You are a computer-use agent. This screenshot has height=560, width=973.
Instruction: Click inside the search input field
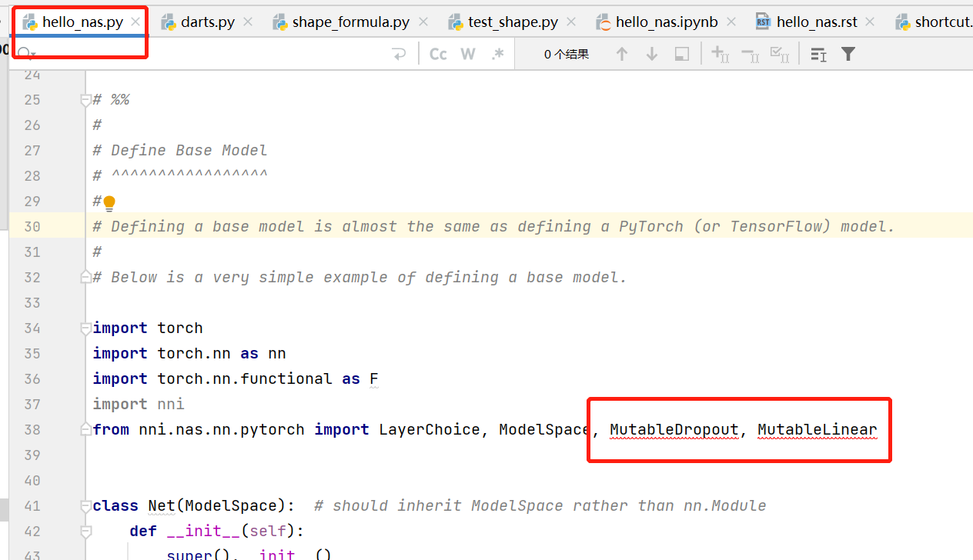192,53
